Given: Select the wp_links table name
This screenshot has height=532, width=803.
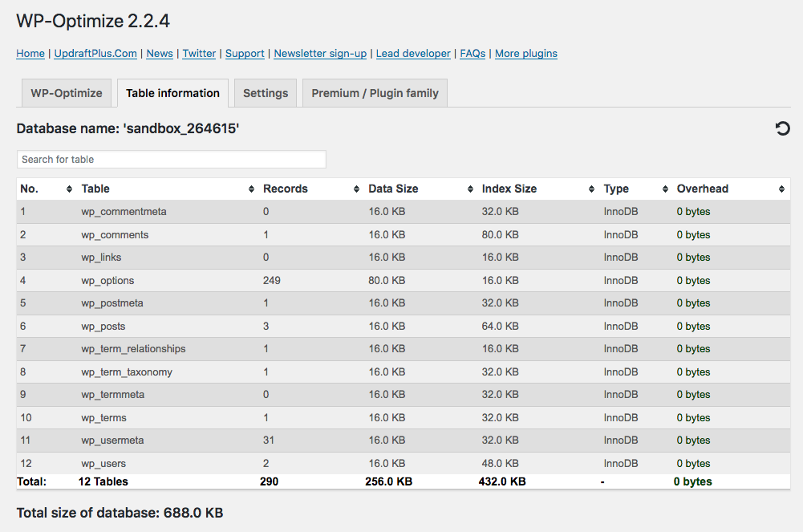Looking at the screenshot, I should click(101, 258).
